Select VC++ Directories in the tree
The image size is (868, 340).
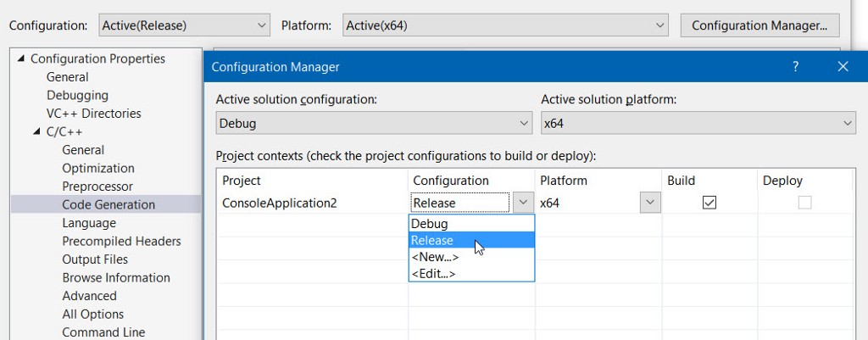click(94, 114)
